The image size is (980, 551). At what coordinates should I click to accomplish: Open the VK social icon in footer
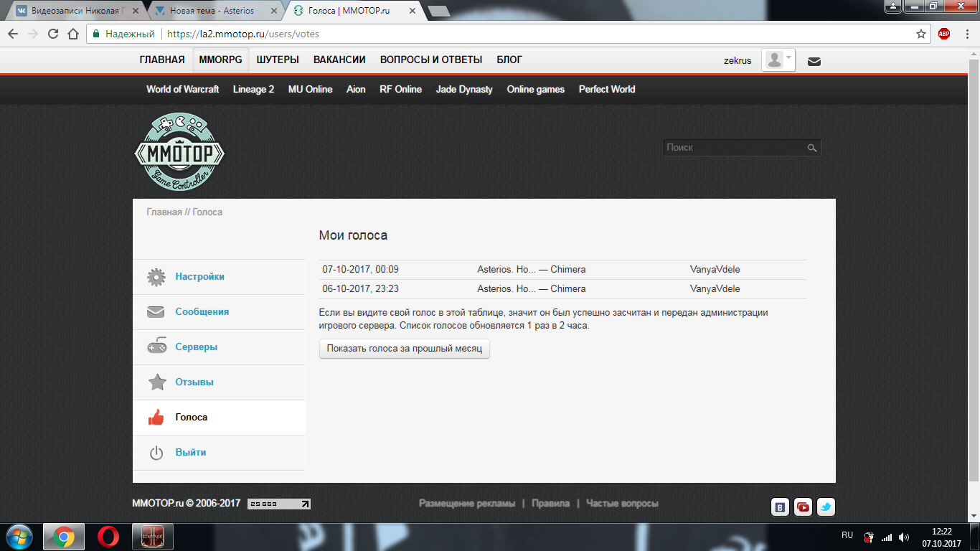[781, 507]
